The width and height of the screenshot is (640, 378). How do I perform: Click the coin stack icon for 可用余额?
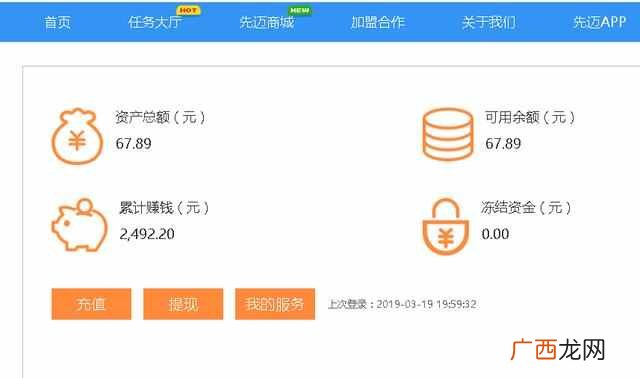point(448,134)
